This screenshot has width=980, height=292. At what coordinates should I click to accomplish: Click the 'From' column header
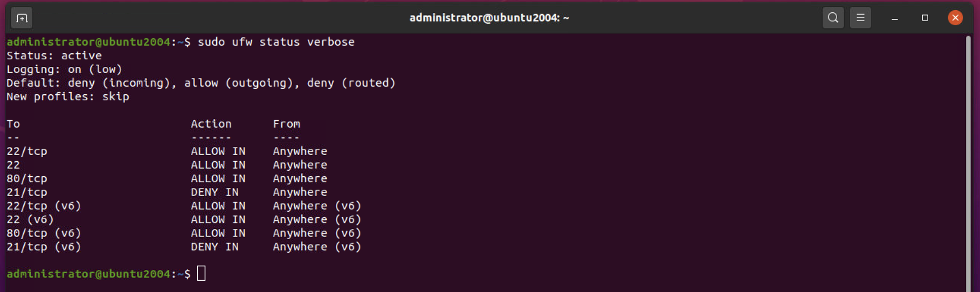(x=286, y=124)
